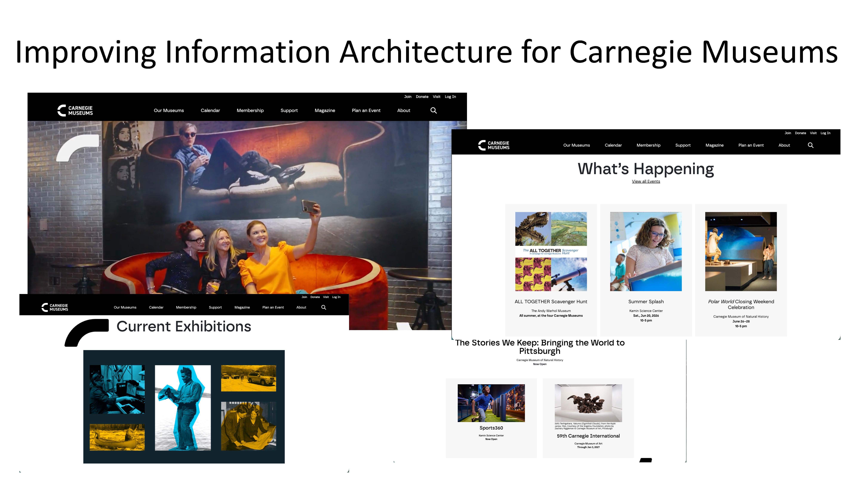Click Visit above the homepage hero navigation
Image resolution: width=868 pixels, height=488 pixels.
[436, 97]
